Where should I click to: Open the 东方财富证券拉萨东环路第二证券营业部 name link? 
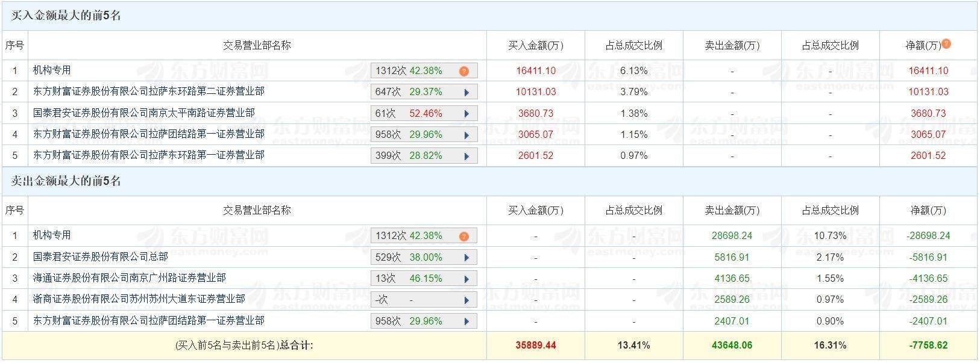tap(149, 92)
